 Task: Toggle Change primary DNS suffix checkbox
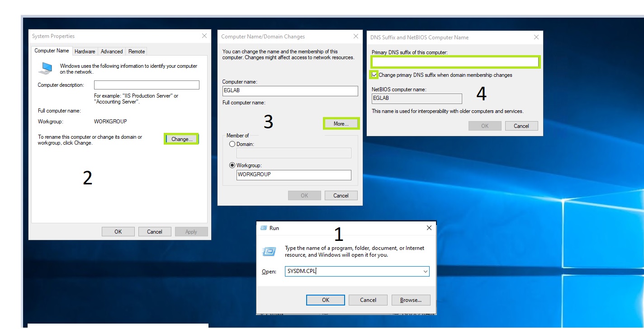[x=374, y=75]
